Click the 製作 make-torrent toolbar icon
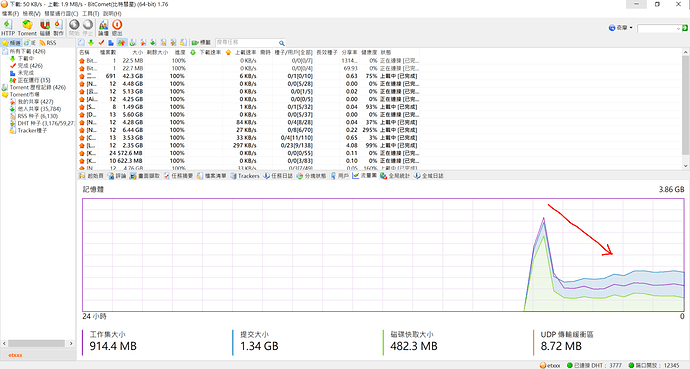The image size is (690, 369). click(59, 27)
